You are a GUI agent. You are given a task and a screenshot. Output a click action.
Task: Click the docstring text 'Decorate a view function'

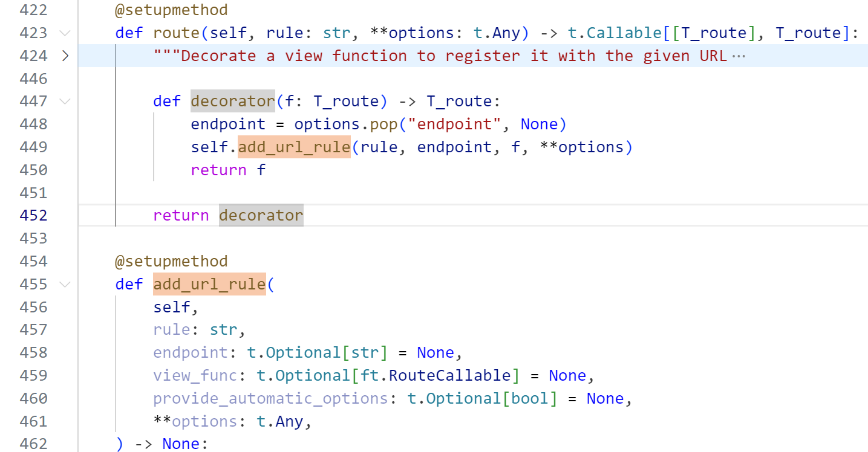click(x=294, y=56)
